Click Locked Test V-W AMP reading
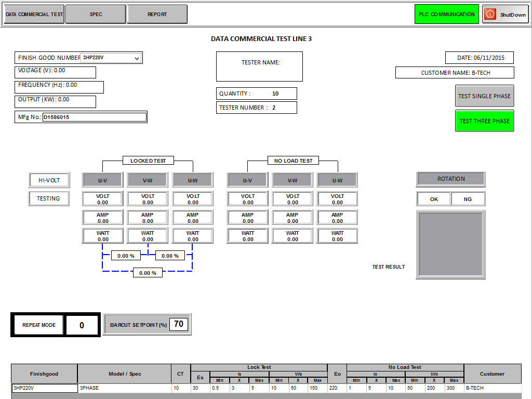 coord(148,218)
